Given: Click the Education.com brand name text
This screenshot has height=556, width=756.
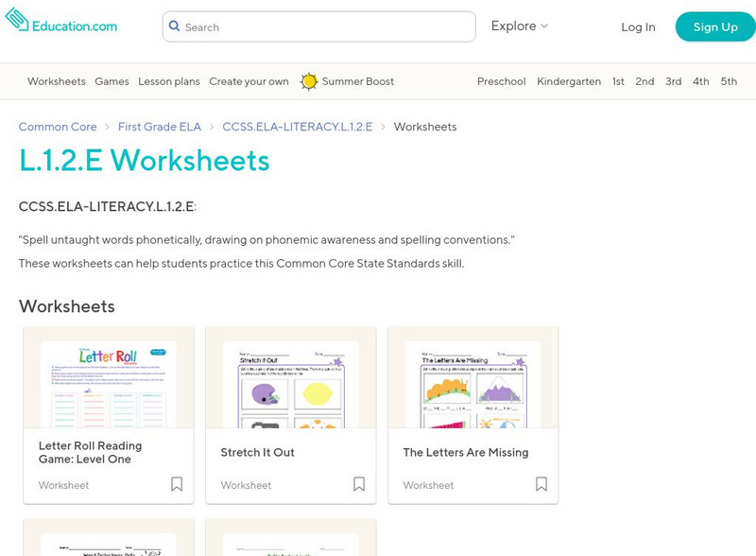Looking at the screenshot, I should click(x=75, y=26).
